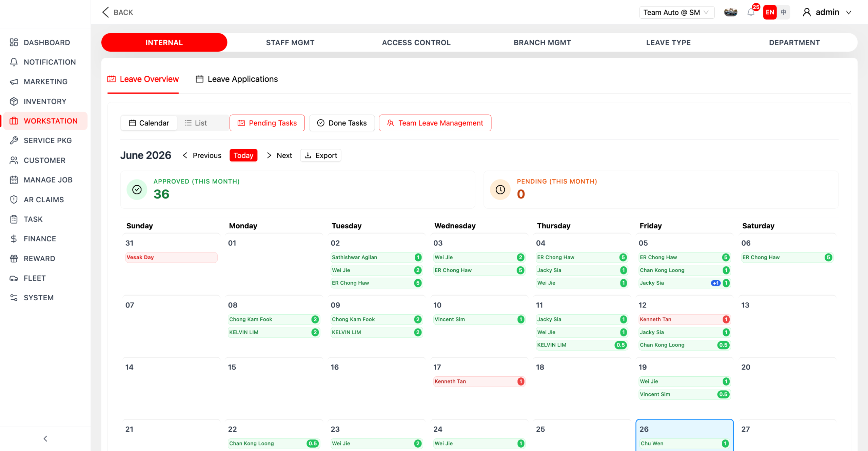The width and height of the screenshot is (868, 451).
Task: Open the Leave Applications tab
Action: click(237, 79)
